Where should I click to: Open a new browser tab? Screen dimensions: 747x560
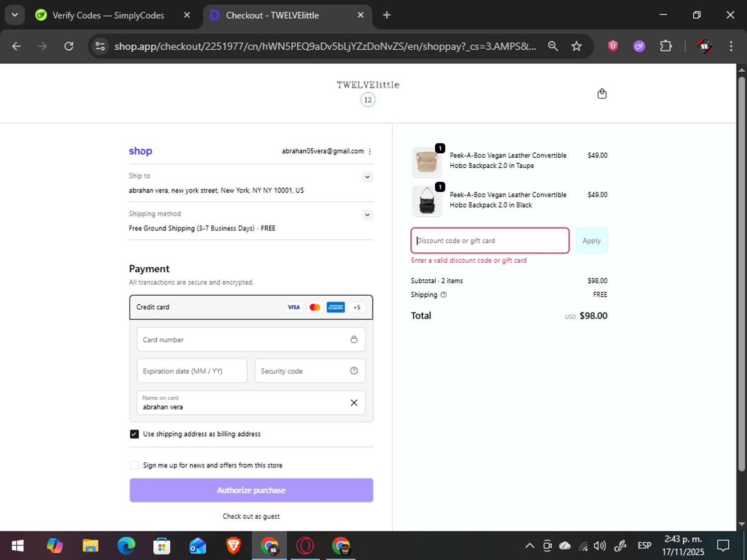(x=386, y=15)
